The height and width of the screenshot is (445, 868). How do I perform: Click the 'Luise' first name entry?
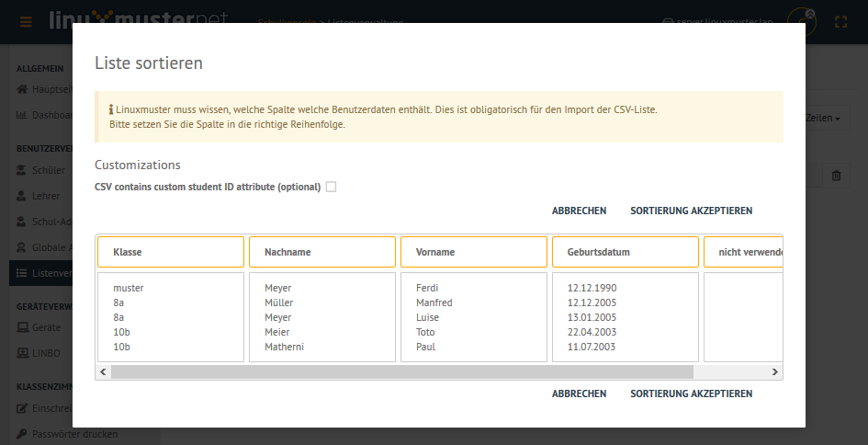point(427,317)
